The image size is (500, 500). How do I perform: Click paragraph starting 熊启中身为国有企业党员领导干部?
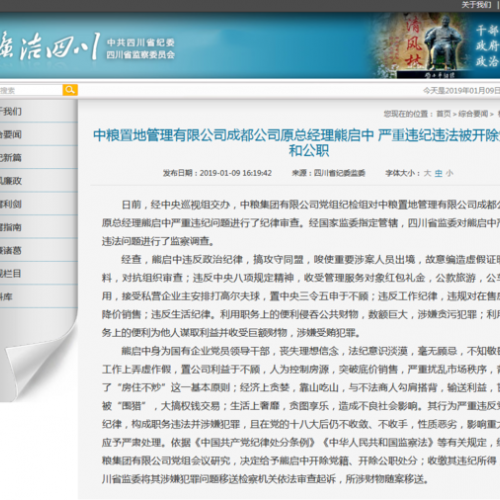301,415
